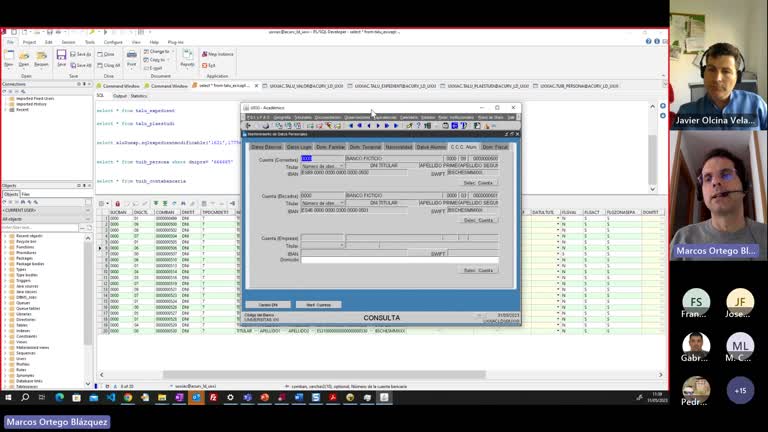Open the File ribbon tab
The width and height of the screenshot is (768, 432).
click(10, 42)
